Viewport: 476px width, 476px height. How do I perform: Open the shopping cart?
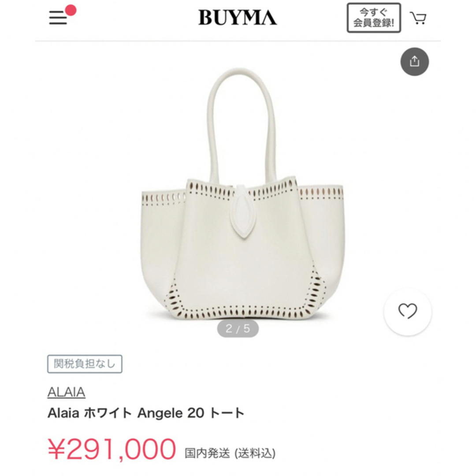[418, 18]
